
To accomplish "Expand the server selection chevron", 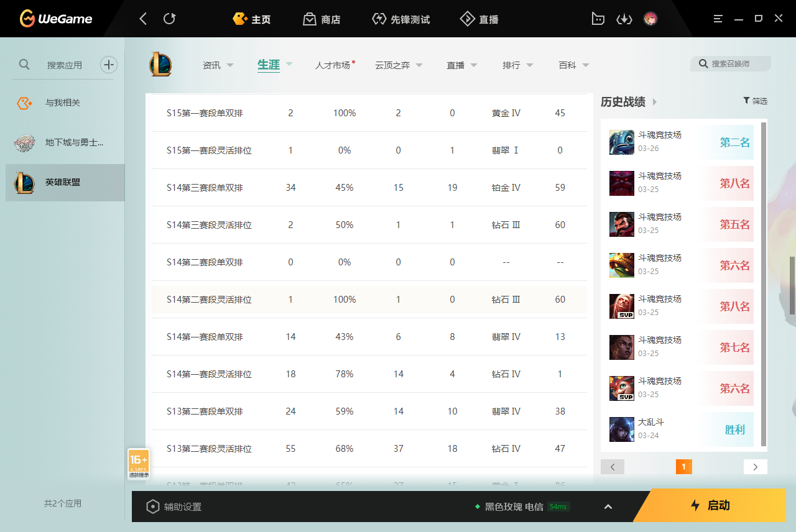I will (x=608, y=507).
